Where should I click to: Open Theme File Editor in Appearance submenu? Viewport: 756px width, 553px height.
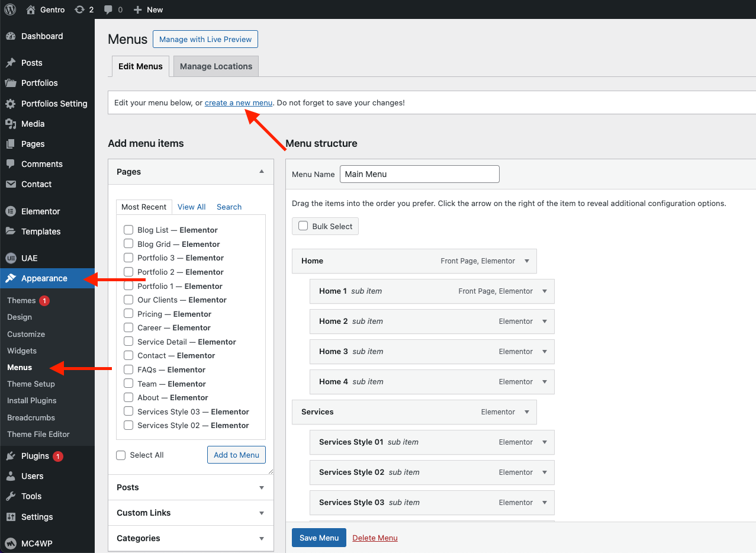click(x=38, y=434)
